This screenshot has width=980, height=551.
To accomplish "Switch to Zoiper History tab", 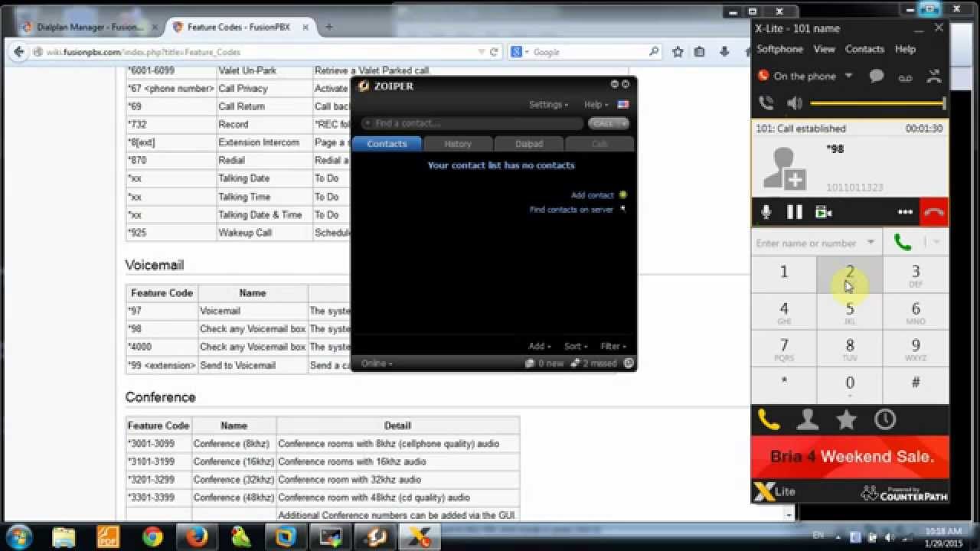I will pyautogui.click(x=458, y=144).
